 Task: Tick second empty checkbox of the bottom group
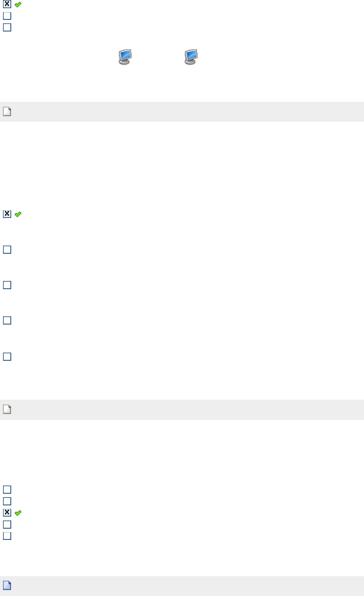pos(7,501)
